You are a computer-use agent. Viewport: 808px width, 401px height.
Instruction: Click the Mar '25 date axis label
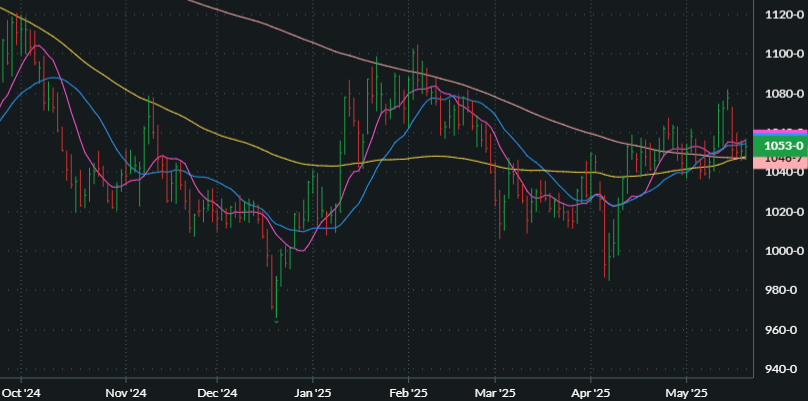(494, 393)
